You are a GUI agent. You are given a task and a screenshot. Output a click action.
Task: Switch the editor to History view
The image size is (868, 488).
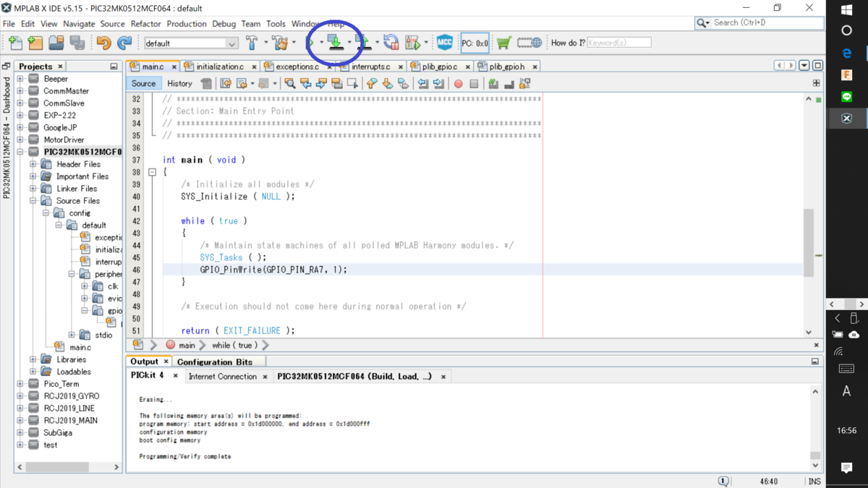(179, 83)
